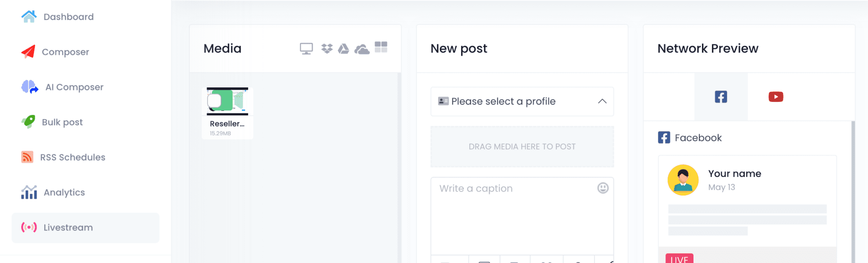Upload media from computer monitor icon

[x=306, y=48]
